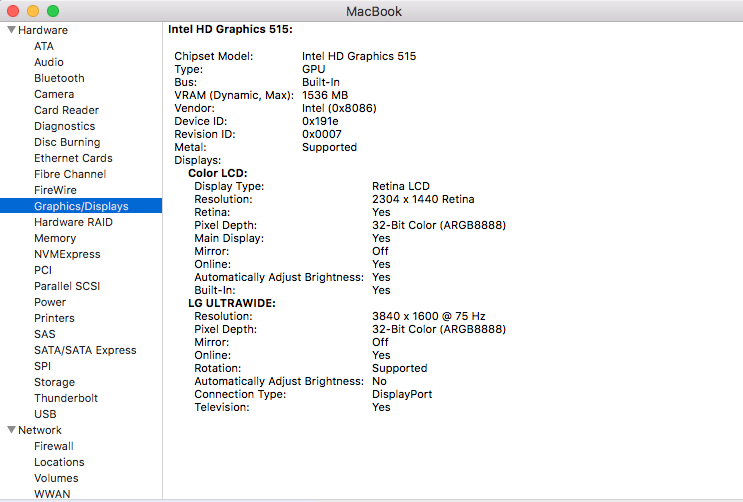Open Volumes under Network
743x502 pixels.
coord(56,478)
